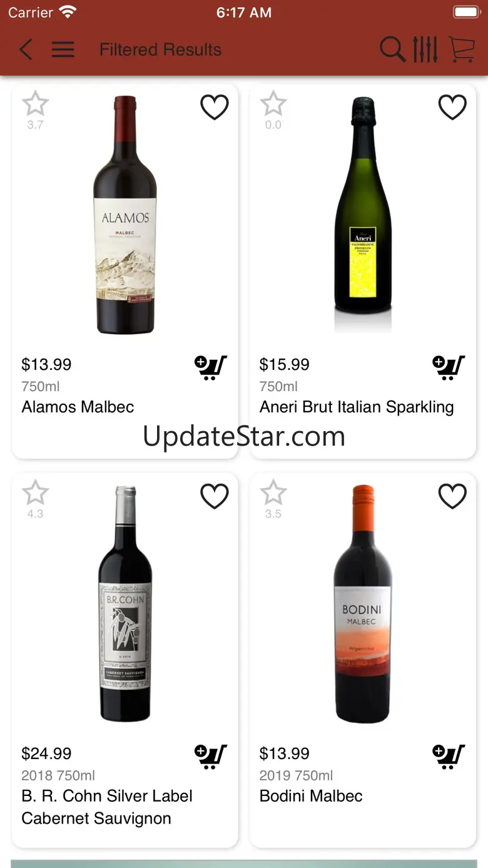This screenshot has width=488, height=868.
Task: Favorite Aneri Brut Italian Sparkling
Action: point(452,107)
